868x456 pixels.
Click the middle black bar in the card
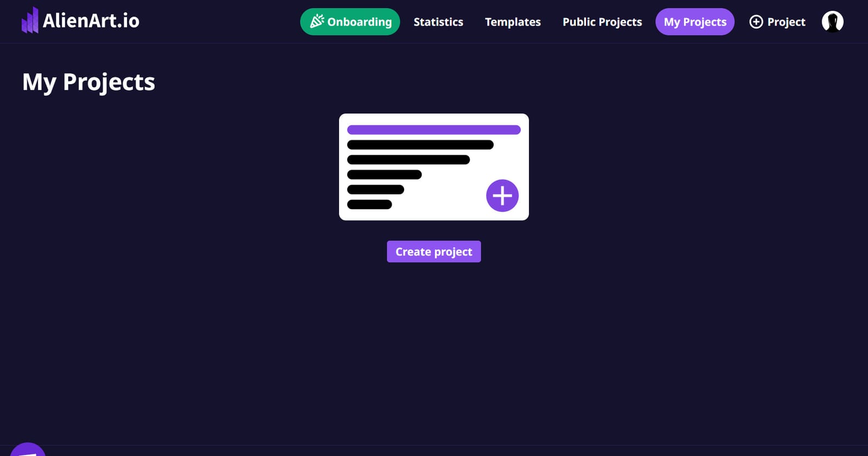pyautogui.click(x=384, y=175)
